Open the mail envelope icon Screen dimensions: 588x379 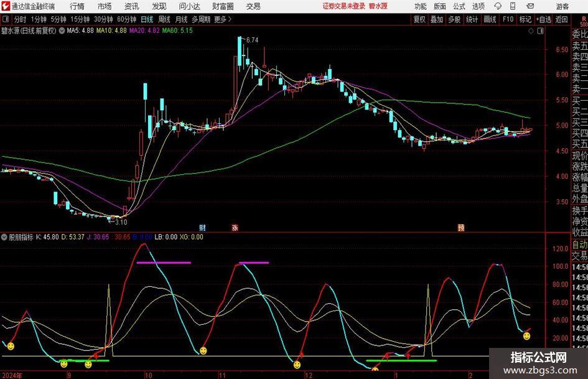530,6
